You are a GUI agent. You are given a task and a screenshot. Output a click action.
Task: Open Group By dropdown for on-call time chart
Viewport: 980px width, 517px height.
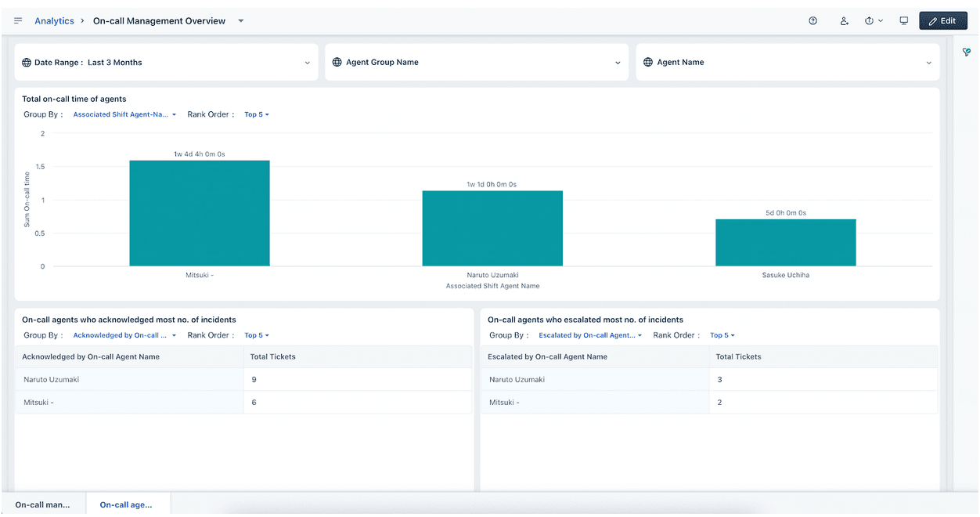[124, 115]
